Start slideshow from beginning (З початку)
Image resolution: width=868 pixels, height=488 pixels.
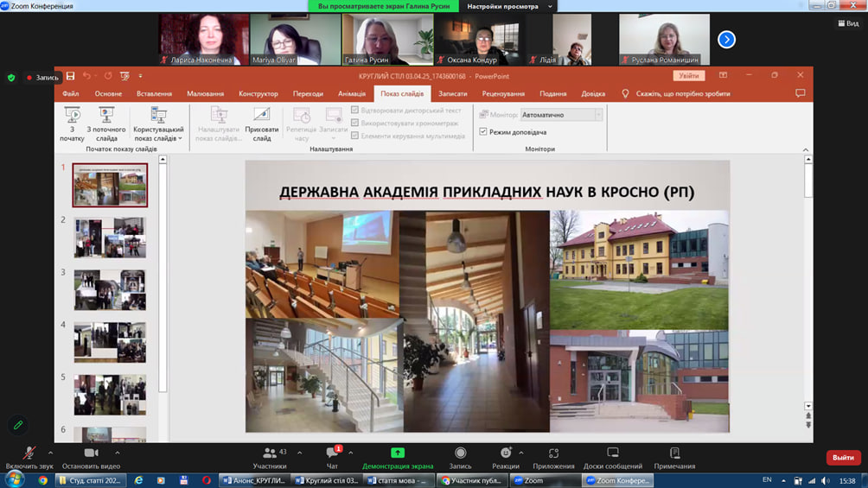[72, 115]
